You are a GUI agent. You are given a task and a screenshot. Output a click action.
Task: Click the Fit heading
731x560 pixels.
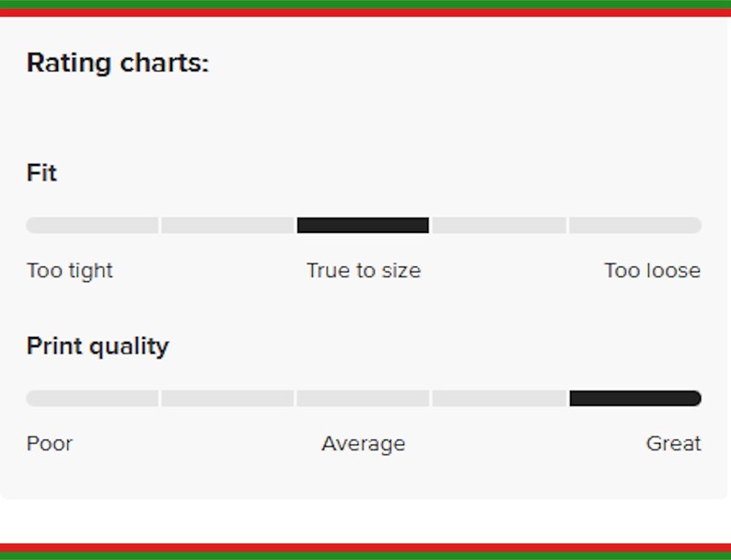click(x=41, y=173)
